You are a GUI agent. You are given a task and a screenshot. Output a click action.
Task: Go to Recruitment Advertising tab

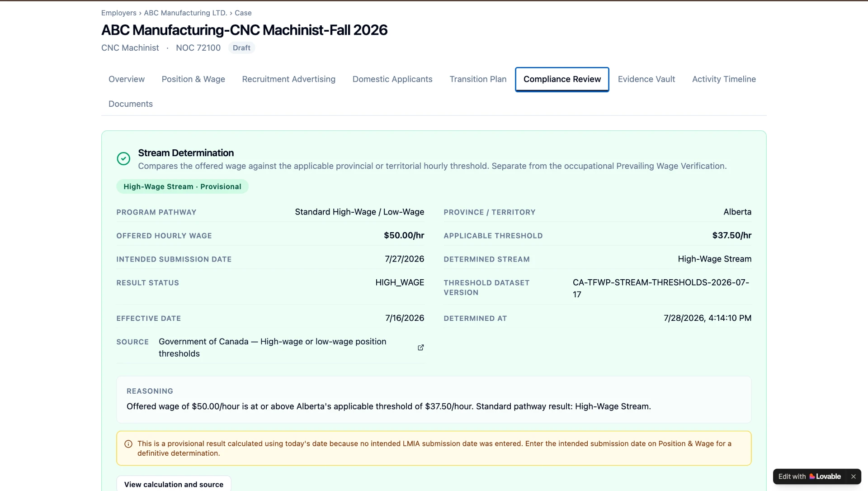coord(289,79)
